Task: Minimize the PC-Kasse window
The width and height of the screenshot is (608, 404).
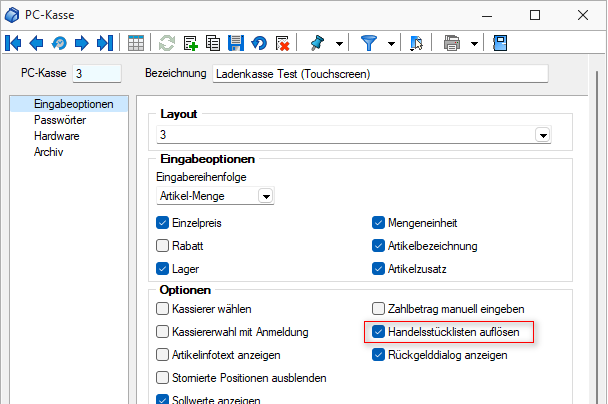Action: click(487, 16)
